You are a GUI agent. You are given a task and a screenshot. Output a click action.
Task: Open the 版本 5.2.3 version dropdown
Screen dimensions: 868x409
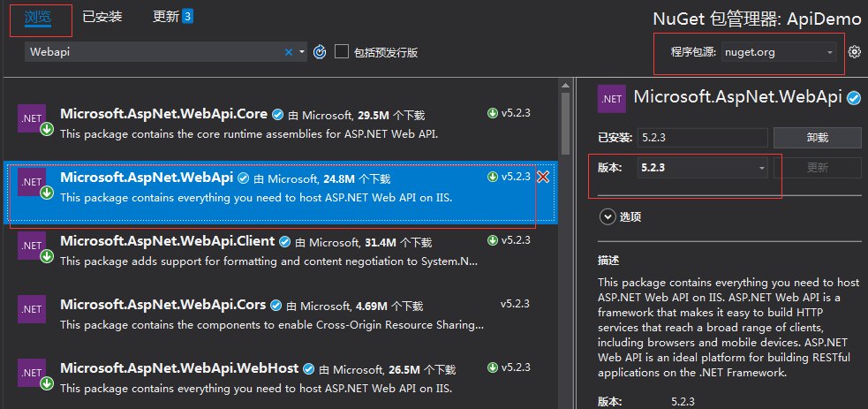coord(703,168)
